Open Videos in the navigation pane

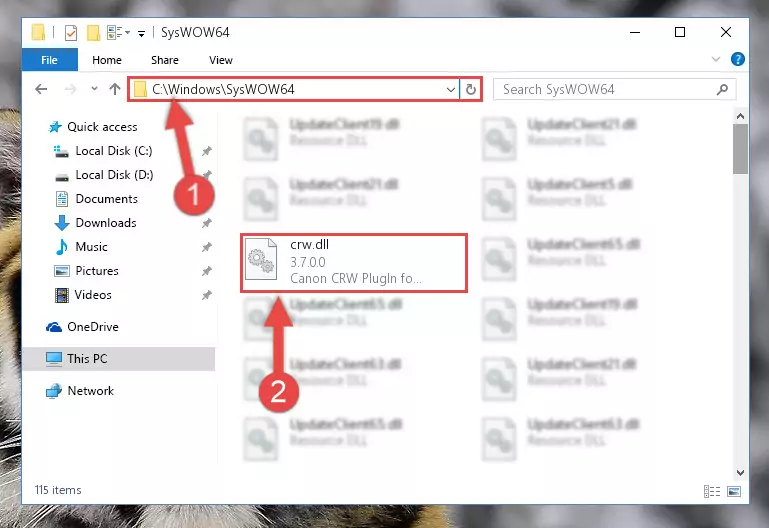point(93,295)
